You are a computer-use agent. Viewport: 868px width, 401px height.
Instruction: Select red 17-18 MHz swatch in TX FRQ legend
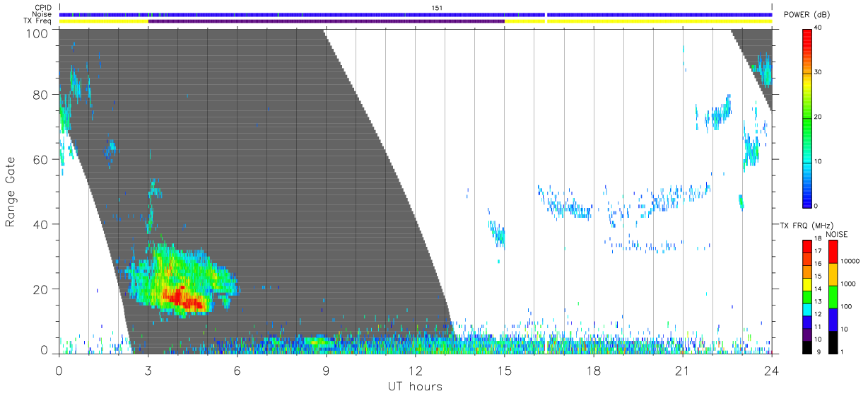click(x=808, y=246)
